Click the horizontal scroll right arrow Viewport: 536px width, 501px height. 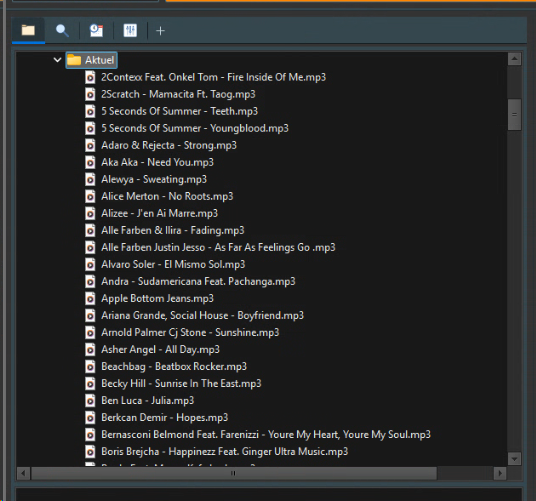(x=500, y=473)
